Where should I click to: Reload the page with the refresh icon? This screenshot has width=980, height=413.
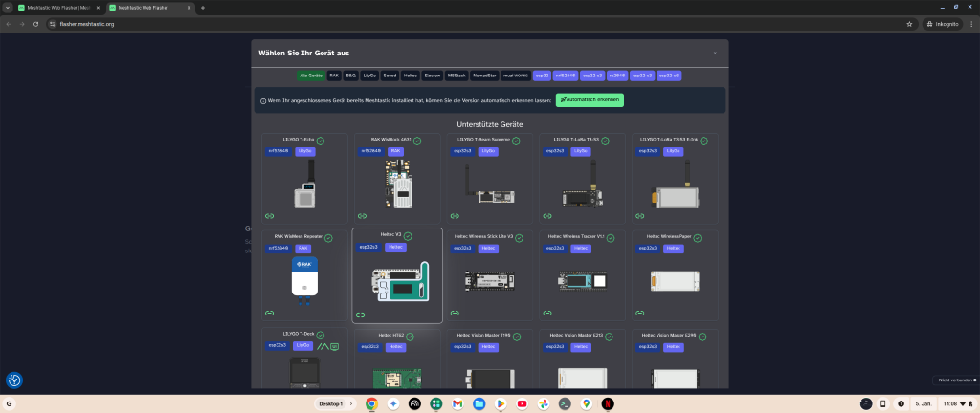tap(35, 23)
